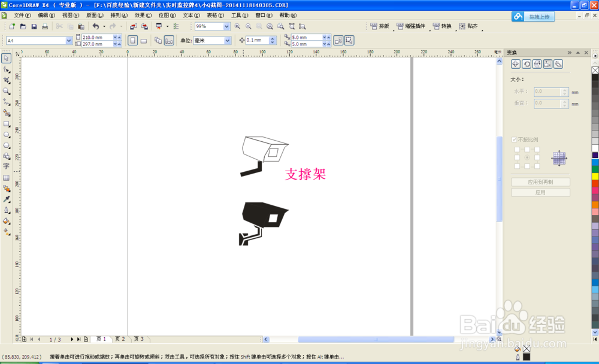599x364 pixels.
Task: Open the Rotate page of the Transform docker
Action: 526,64
